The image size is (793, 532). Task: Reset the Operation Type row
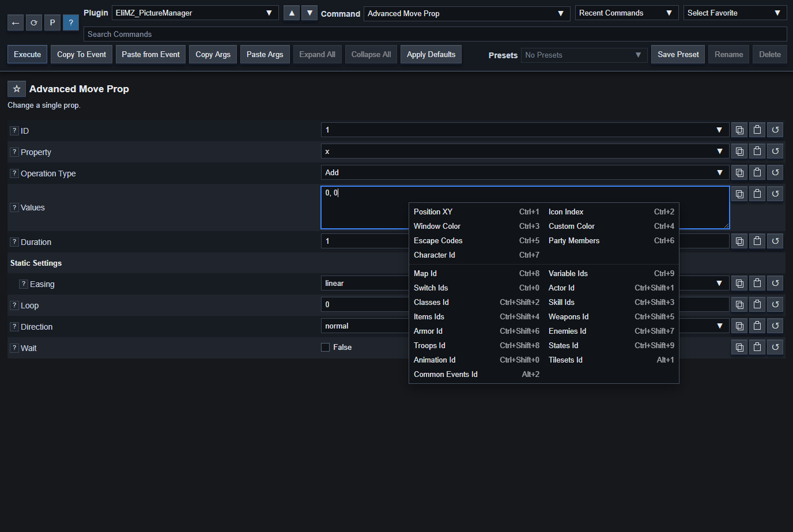[775, 173]
